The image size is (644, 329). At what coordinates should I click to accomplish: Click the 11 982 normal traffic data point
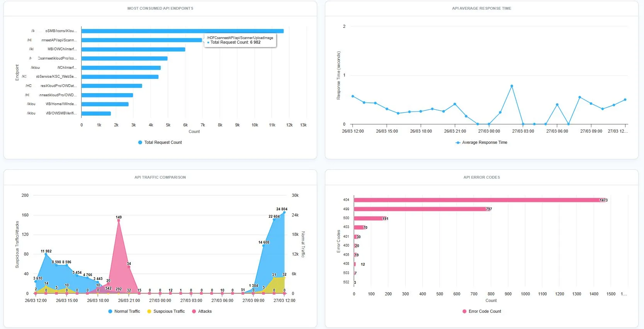point(46,254)
